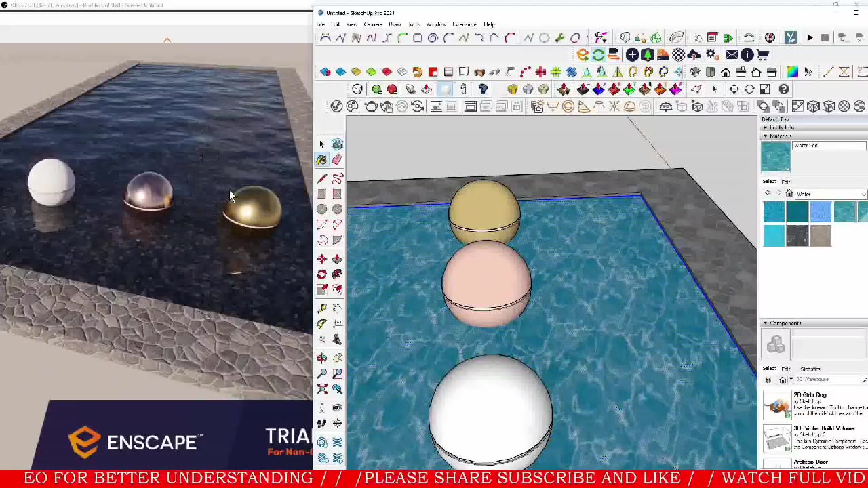The width and height of the screenshot is (868, 488).
Task: Click the white sphere in SketchUp viewport
Action: tap(491, 411)
